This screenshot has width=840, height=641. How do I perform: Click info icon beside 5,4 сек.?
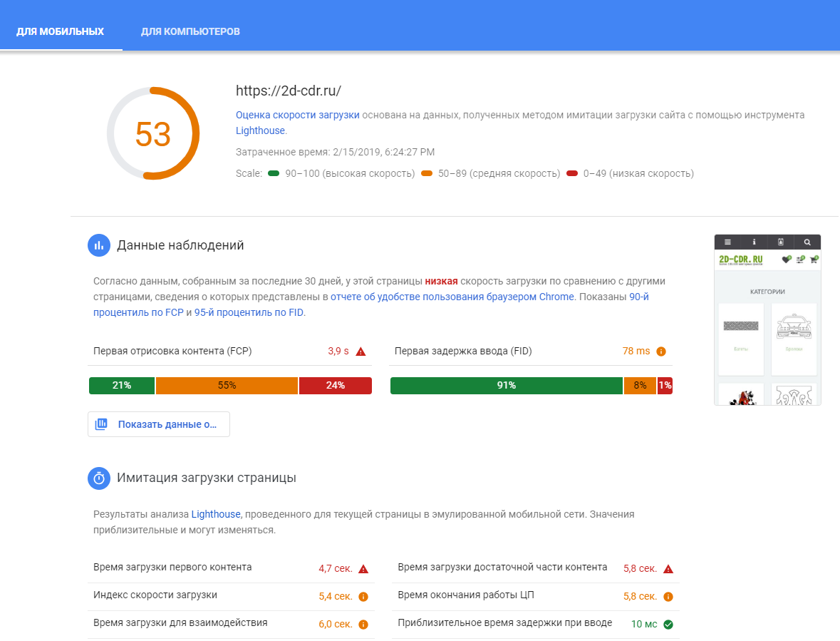coord(363,597)
